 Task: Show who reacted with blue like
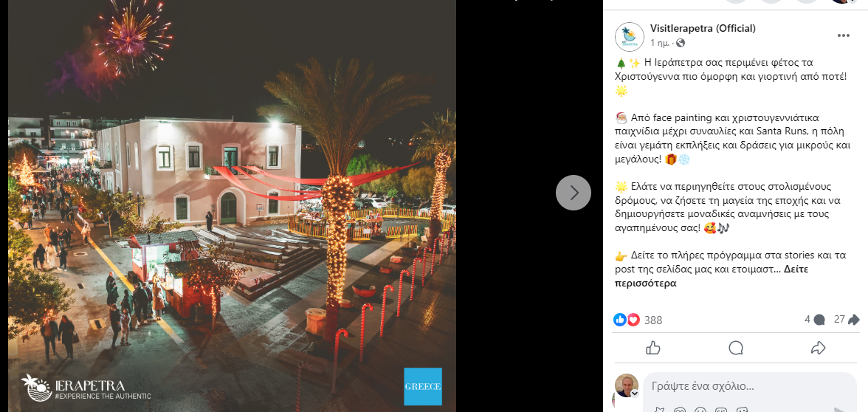pos(620,320)
